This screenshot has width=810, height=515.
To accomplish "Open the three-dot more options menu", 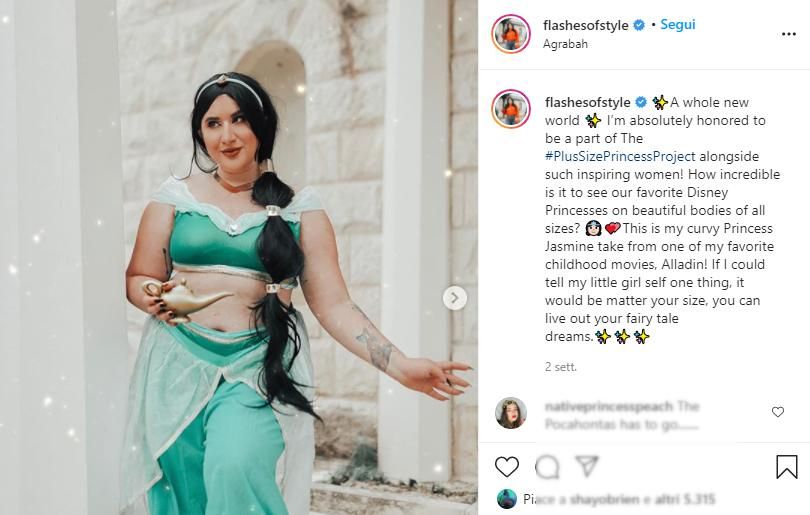I will point(788,34).
